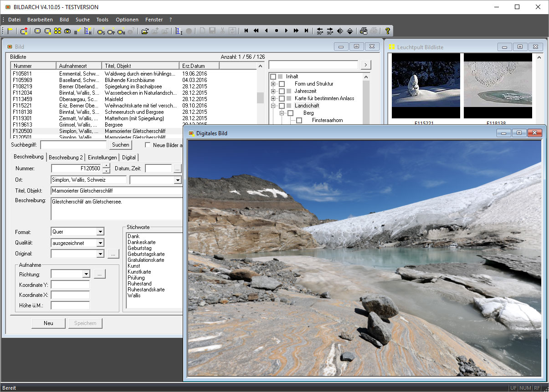Viewport: 549px width, 392px height.
Task: Click the Neu button
Action: (48, 323)
